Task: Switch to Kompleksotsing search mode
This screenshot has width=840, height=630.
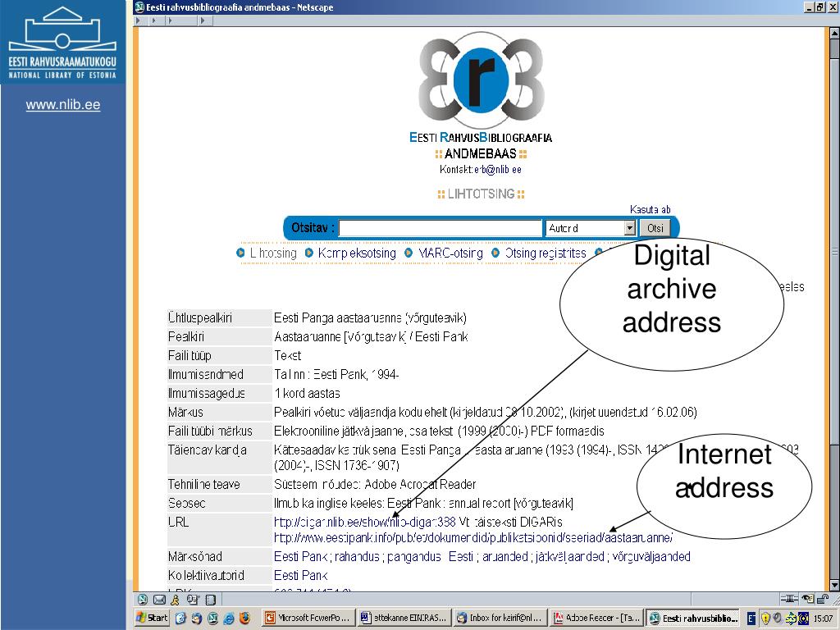Action: (357, 253)
